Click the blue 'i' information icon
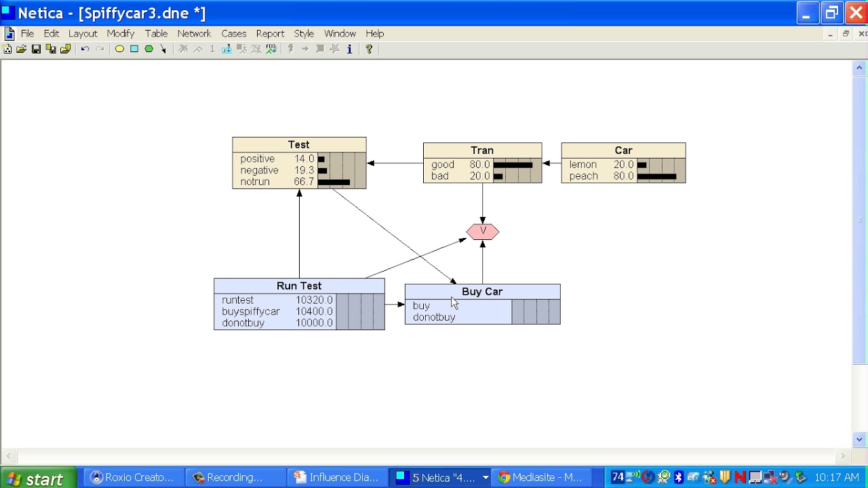Viewport: 868px width, 488px height. pyautogui.click(x=349, y=49)
